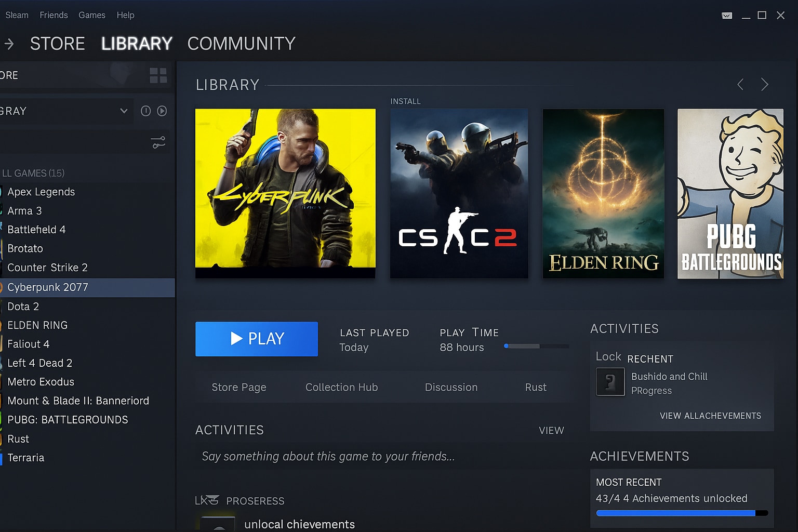The image size is (798, 532).
Task: Open the Rust link in game links bar
Action: [536, 387]
